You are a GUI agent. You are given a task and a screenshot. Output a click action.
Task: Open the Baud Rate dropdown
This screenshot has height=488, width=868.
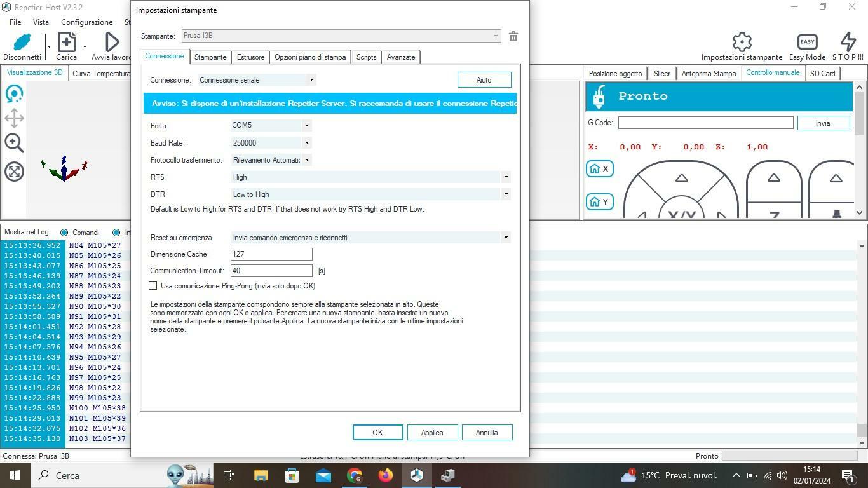pyautogui.click(x=306, y=143)
